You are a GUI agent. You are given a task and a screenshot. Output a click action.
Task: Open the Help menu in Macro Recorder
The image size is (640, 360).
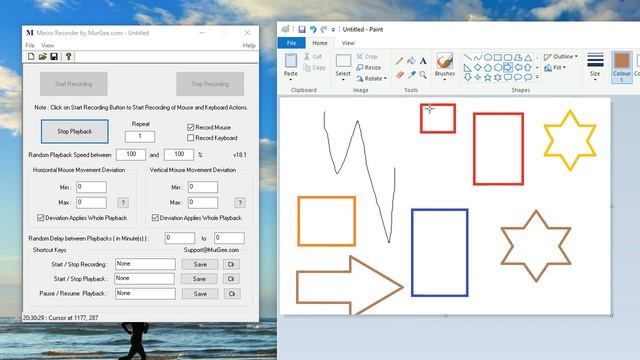point(249,45)
